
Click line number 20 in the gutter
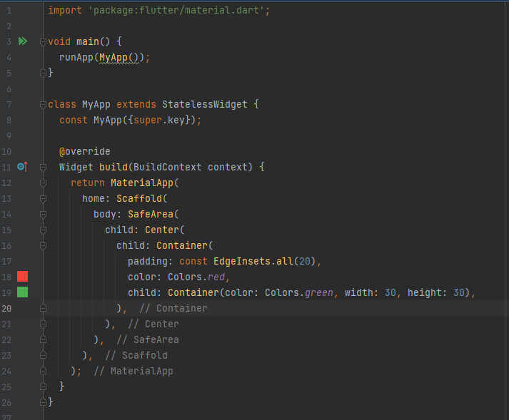[x=6, y=309]
